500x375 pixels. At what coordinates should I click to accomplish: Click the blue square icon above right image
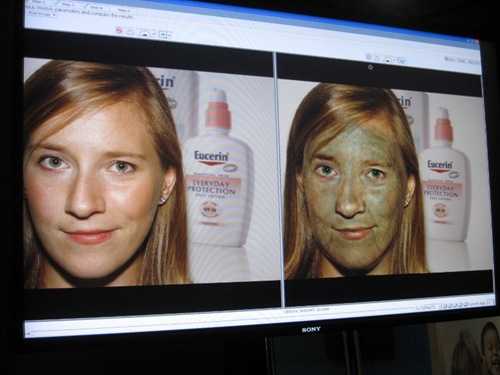401,60
